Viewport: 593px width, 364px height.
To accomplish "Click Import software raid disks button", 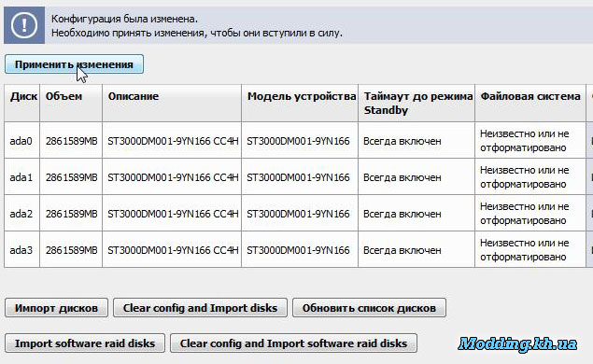I will 85,343.
